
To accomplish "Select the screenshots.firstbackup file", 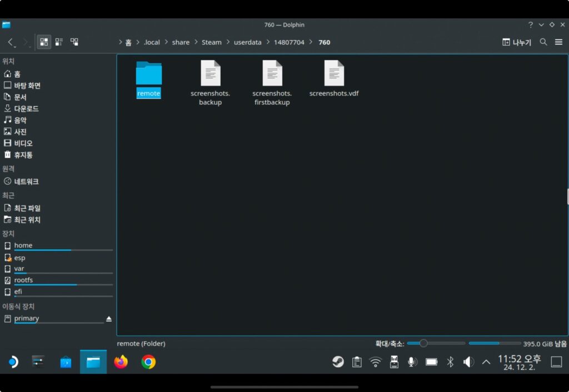I will click(x=272, y=83).
